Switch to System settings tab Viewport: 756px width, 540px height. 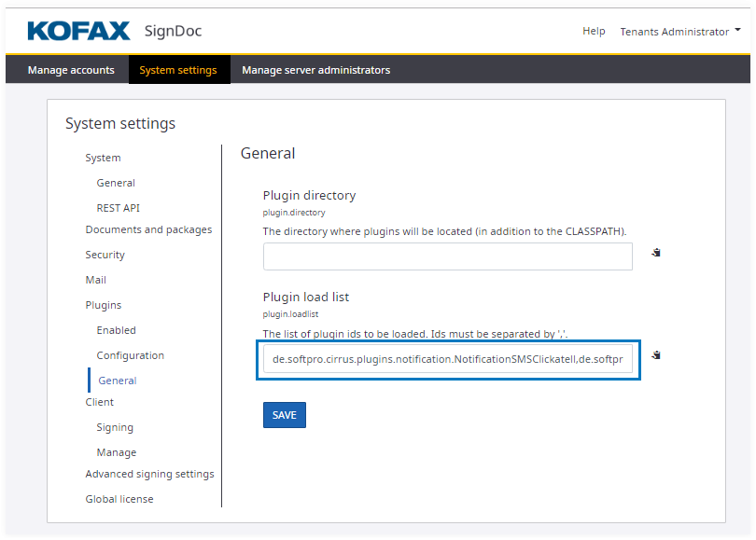pos(178,70)
